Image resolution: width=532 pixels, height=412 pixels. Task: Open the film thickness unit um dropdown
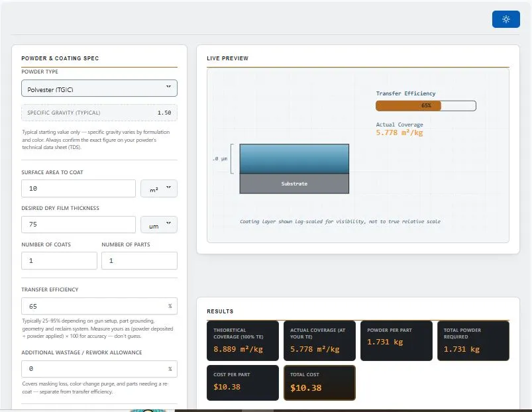pyautogui.click(x=159, y=225)
